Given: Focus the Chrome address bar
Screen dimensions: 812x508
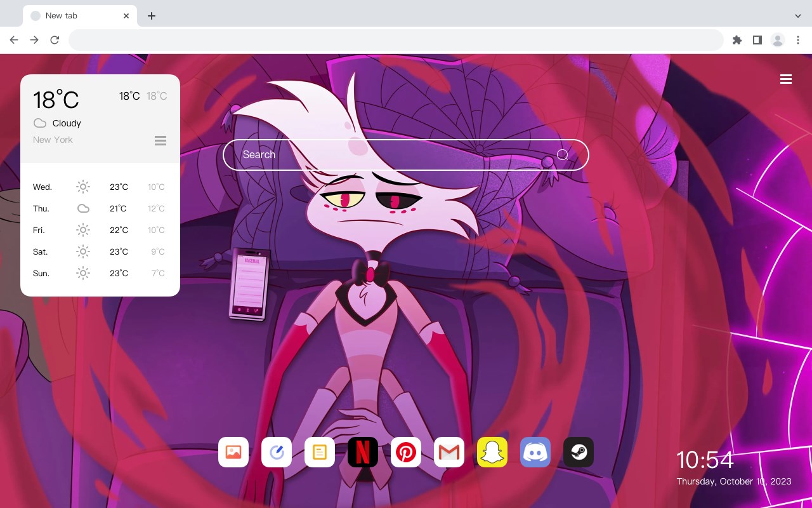Looking at the screenshot, I should click(396, 40).
